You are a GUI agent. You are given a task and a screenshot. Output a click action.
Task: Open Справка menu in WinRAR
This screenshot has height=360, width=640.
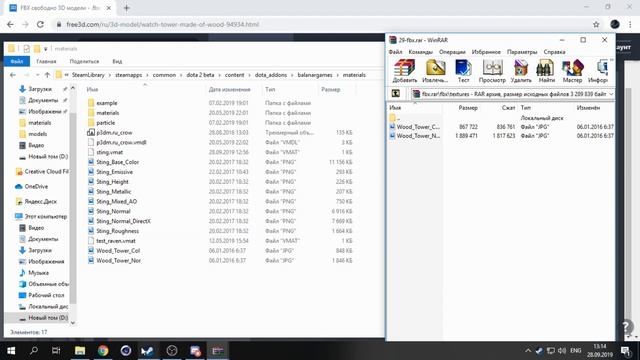point(554,52)
